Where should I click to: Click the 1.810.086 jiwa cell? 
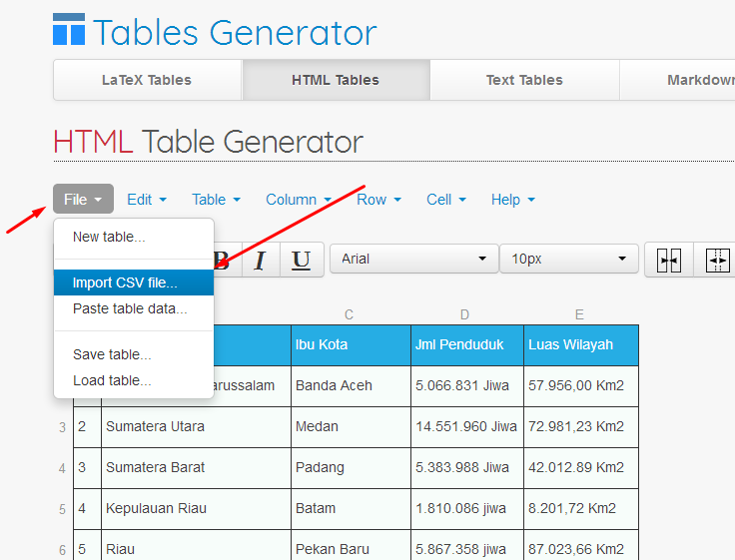[x=467, y=509]
